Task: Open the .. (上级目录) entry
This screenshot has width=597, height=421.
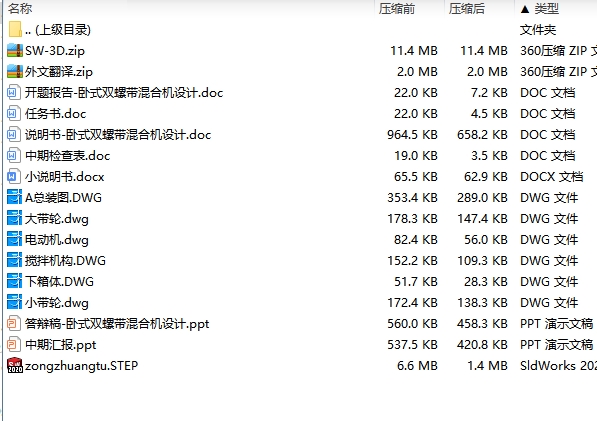Action: 58,30
